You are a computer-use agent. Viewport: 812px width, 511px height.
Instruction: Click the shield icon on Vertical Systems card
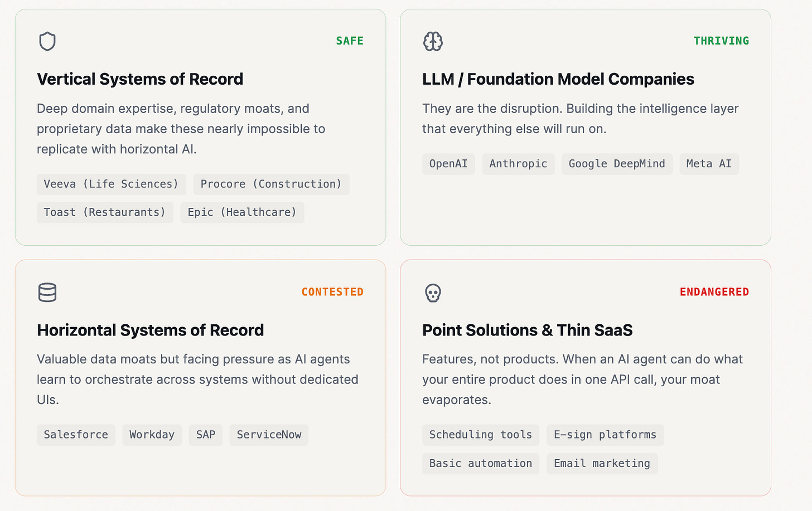click(x=47, y=41)
